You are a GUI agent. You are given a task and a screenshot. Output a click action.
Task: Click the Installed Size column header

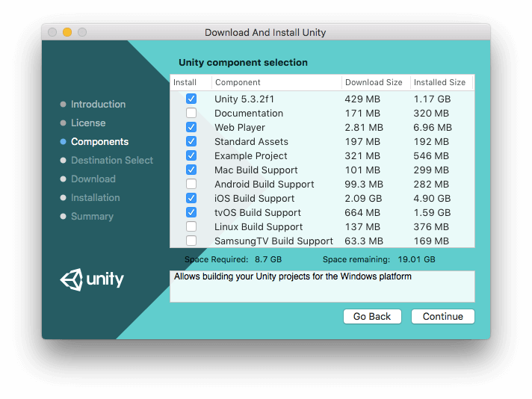click(442, 82)
